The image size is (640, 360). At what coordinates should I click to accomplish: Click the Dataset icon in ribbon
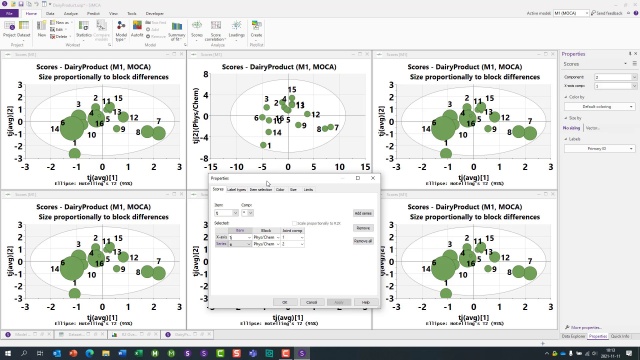(x=24, y=29)
